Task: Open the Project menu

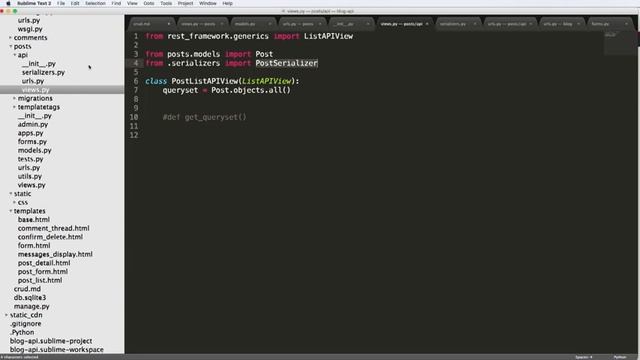Action: point(185,3)
